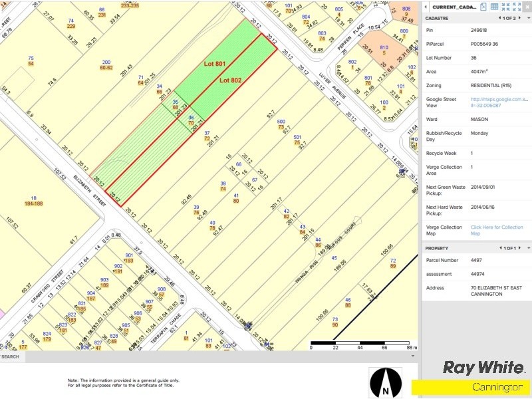Click the Search bar label
532x399 pixels.
pos(10,356)
